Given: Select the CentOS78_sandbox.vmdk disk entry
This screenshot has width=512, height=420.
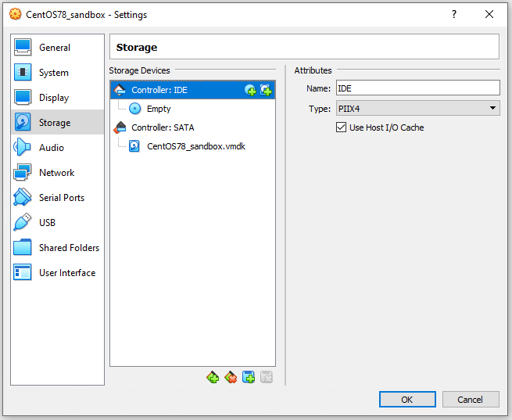Looking at the screenshot, I should [195, 146].
